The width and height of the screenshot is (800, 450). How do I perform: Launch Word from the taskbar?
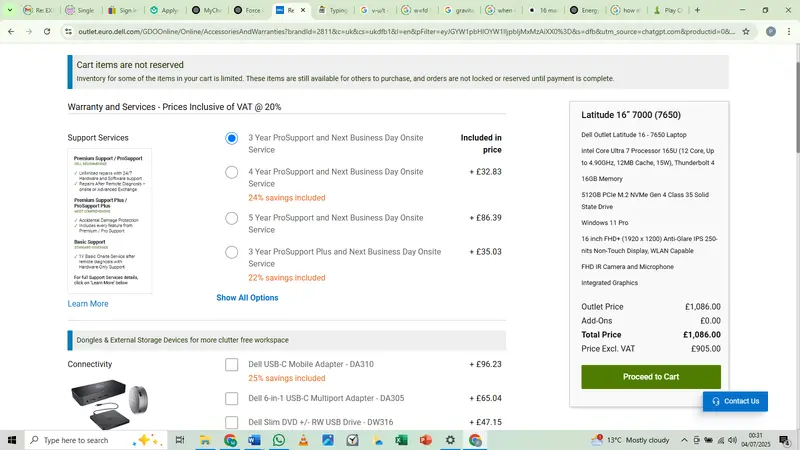point(254,440)
